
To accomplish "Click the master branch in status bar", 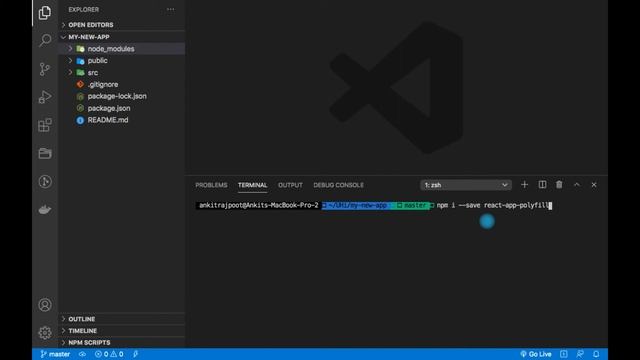I will coord(56,354).
